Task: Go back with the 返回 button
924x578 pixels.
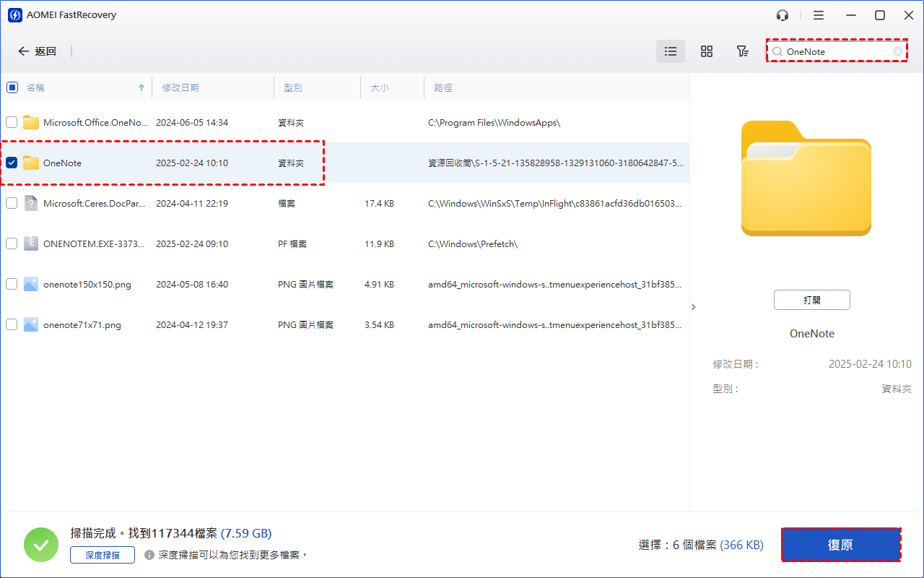Action: (x=37, y=51)
